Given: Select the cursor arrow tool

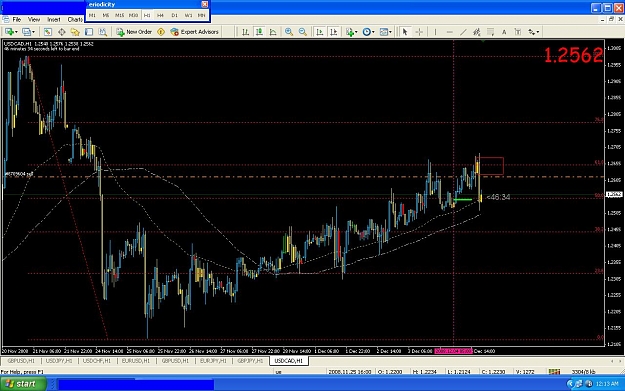Looking at the screenshot, I should (405, 32).
